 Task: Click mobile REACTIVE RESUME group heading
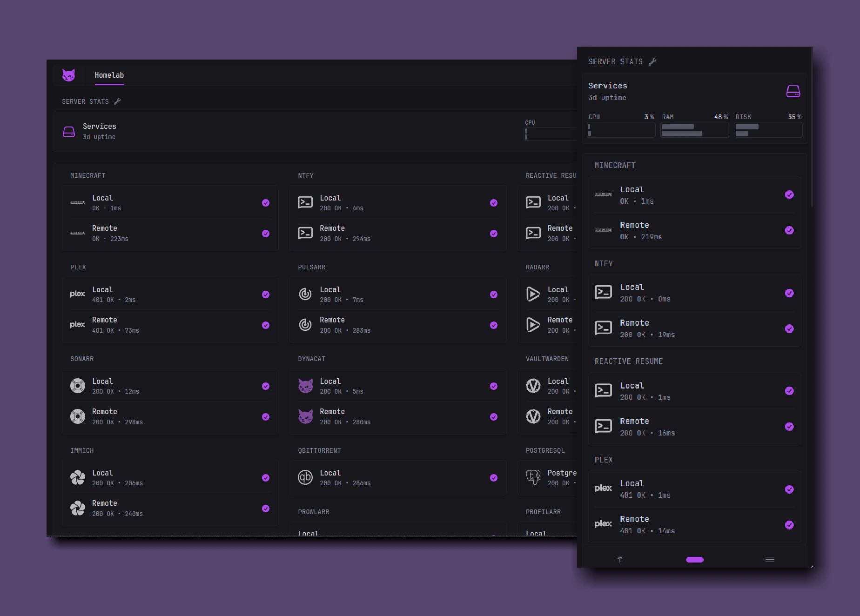(x=629, y=362)
